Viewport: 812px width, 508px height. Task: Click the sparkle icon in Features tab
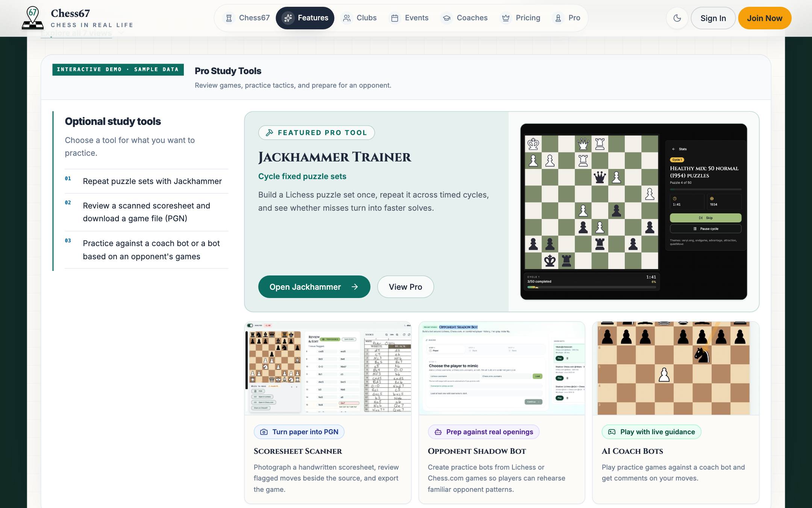click(x=288, y=18)
